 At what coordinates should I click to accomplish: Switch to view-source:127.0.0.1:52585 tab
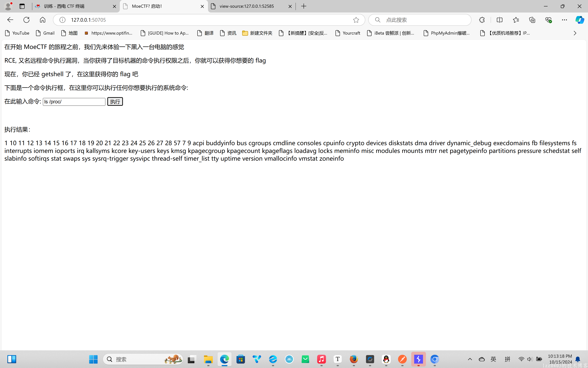[252, 6]
